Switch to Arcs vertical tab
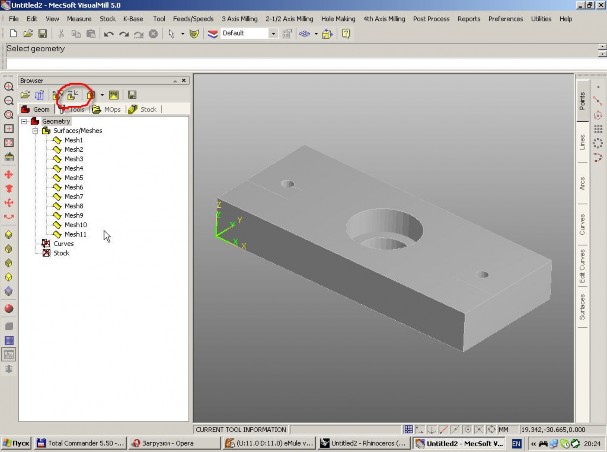 click(x=583, y=183)
